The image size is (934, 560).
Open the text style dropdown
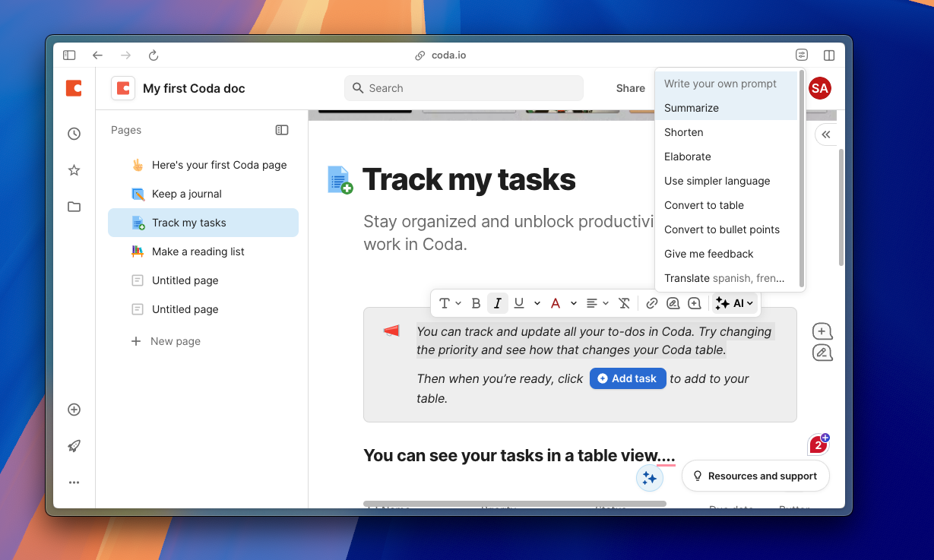(x=450, y=303)
